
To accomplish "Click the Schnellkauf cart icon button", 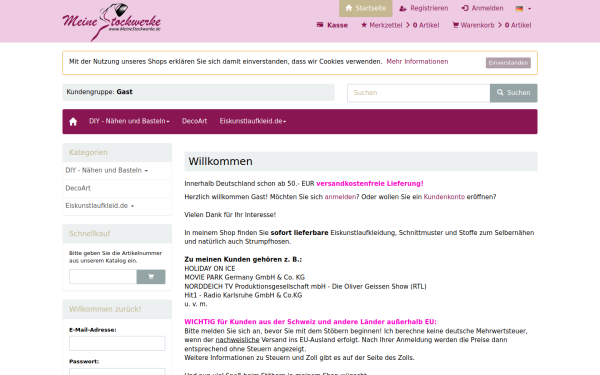I will pyautogui.click(x=151, y=277).
